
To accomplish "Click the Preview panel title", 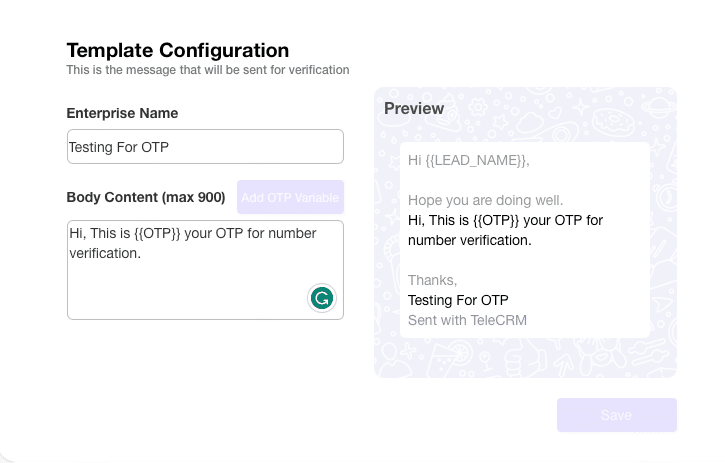I will [x=414, y=108].
